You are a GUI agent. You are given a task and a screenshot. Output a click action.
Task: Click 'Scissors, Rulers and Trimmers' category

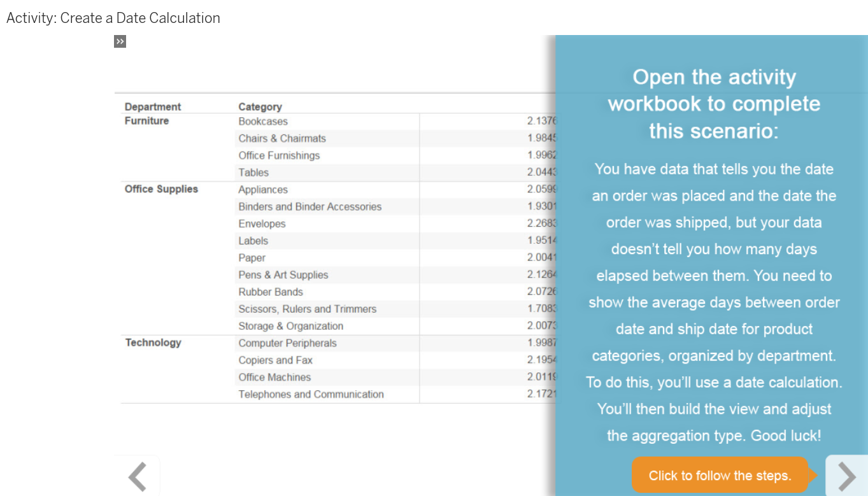(308, 309)
